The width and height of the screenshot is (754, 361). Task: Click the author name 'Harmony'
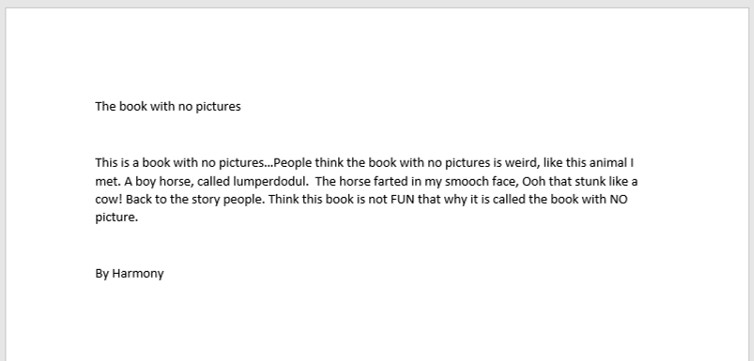[138, 274]
